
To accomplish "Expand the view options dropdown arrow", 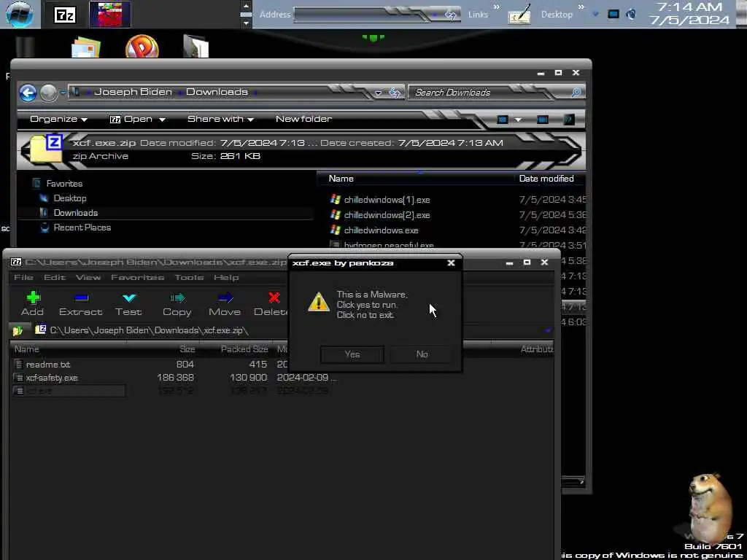I will [x=518, y=120].
